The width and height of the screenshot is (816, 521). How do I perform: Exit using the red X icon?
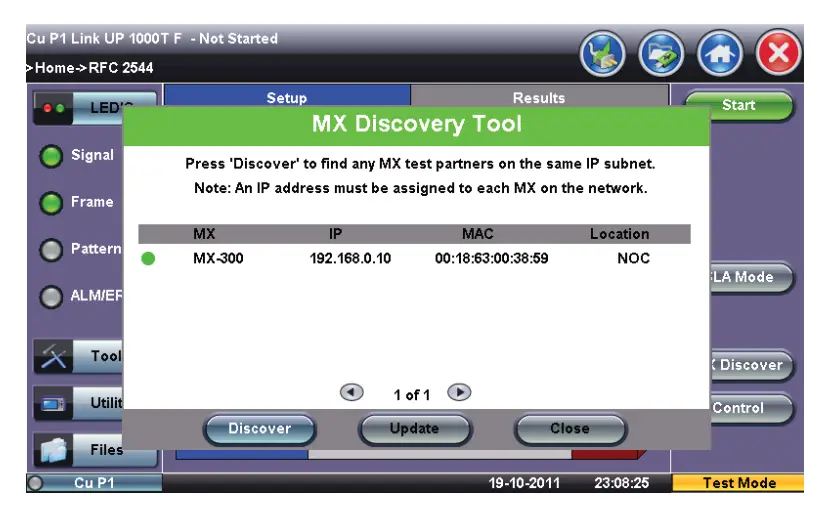click(x=779, y=53)
